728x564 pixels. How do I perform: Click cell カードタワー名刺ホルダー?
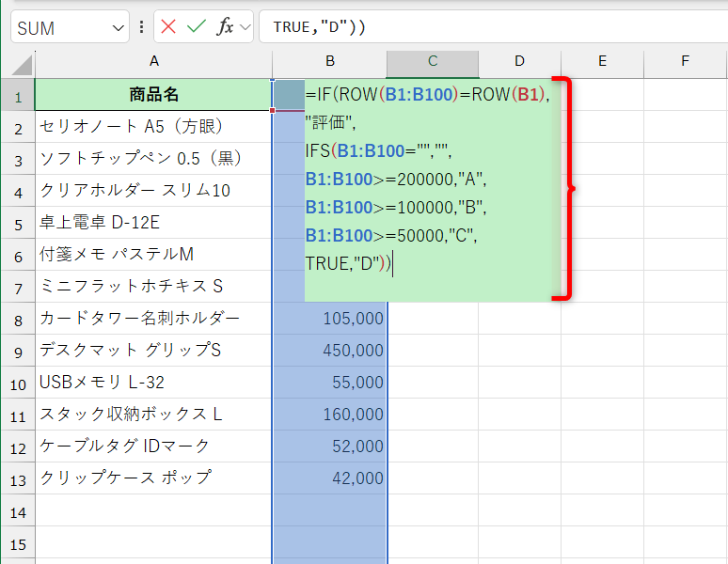153,319
